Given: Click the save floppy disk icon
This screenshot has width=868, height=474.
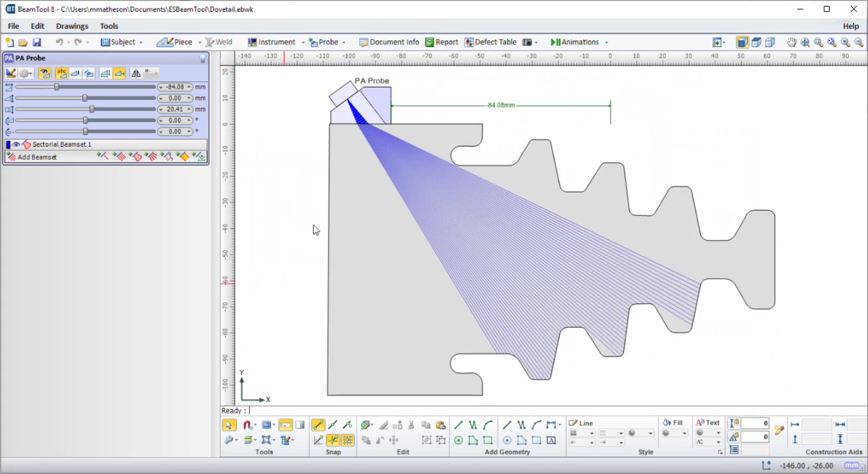Looking at the screenshot, I should pos(37,42).
